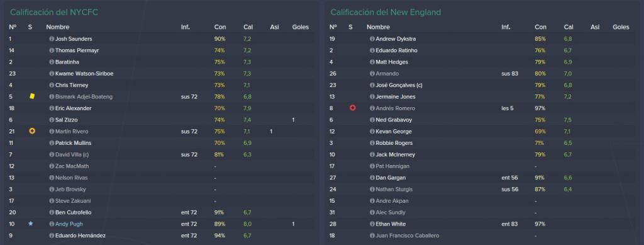Click the red injury icon for Andrés Romero
Viewport: 644px width, 245px height.
point(352,108)
